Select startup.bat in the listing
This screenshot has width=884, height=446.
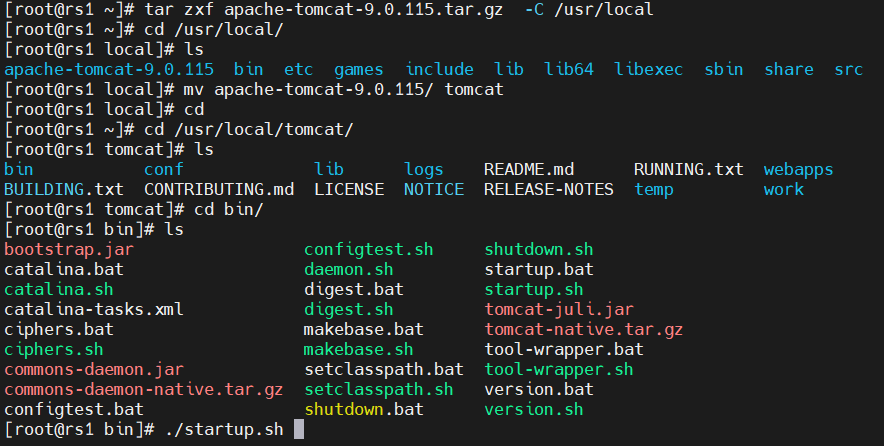pos(539,269)
